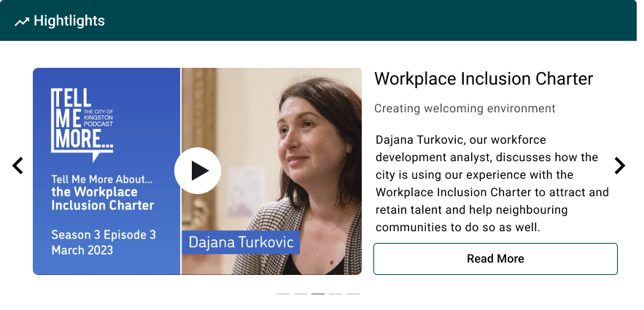
Task: Select the active third carousel indicator
Action: coord(318,294)
